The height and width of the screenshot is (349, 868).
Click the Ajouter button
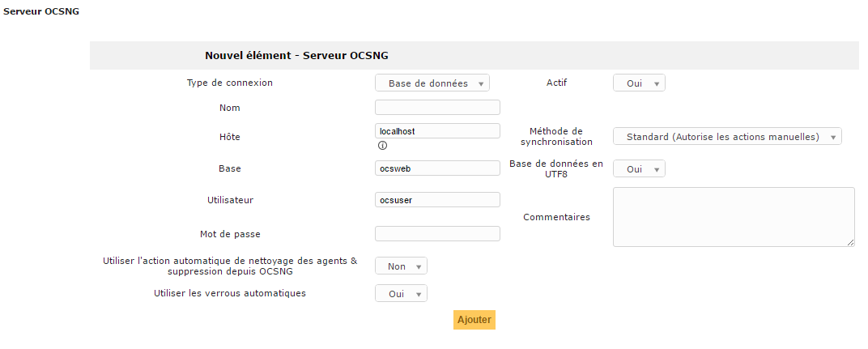[474, 320]
